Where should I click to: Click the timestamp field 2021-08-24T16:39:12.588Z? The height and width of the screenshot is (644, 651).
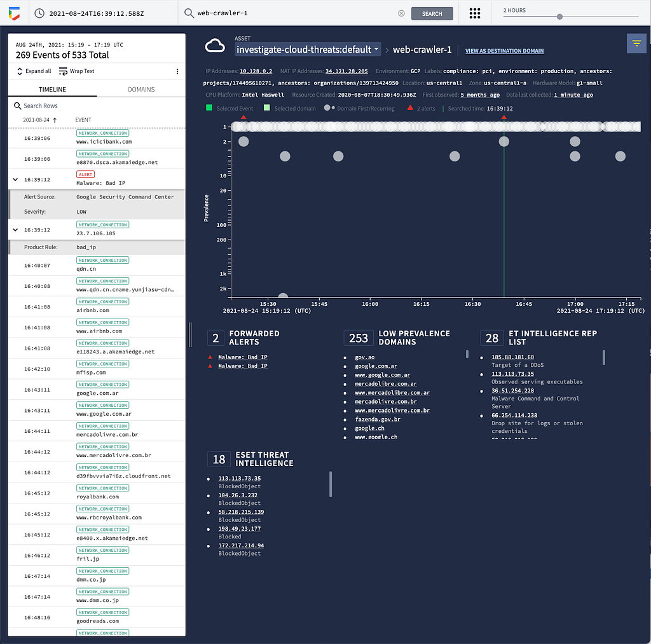pos(97,14)
